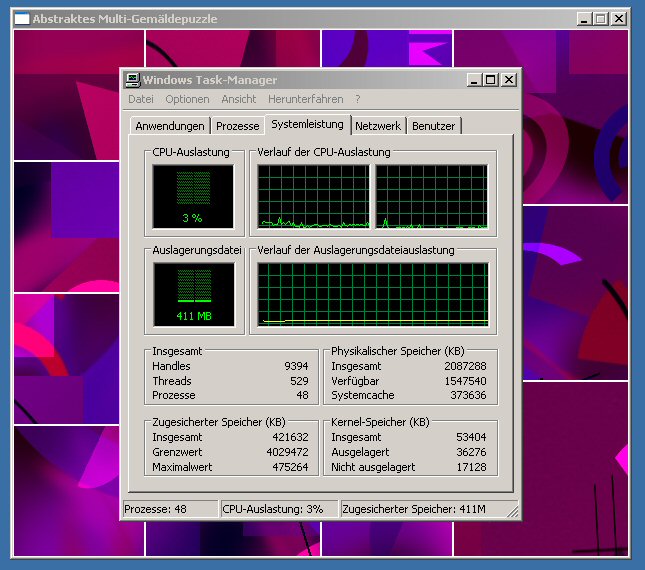Image resolution: width=645 pixels, height=570 pixels.
Task: Go to the Benutzer tab
Action: pos(433,126)
